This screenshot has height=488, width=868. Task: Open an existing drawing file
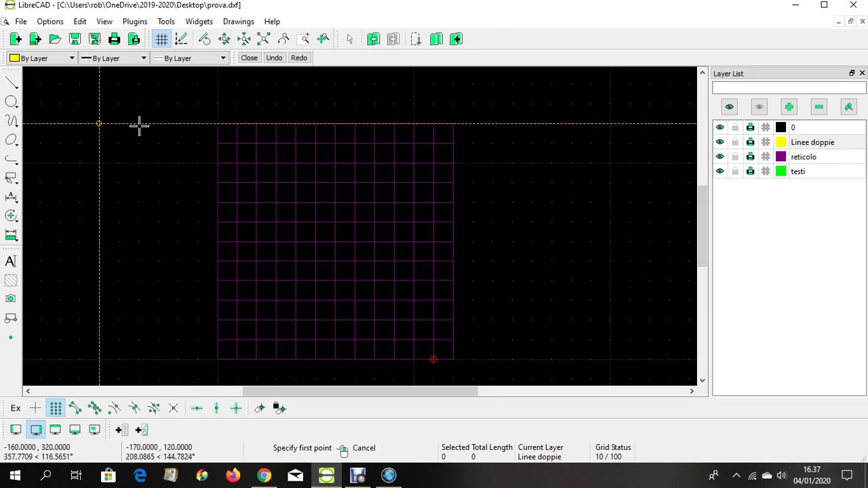(x=55, y=39)
